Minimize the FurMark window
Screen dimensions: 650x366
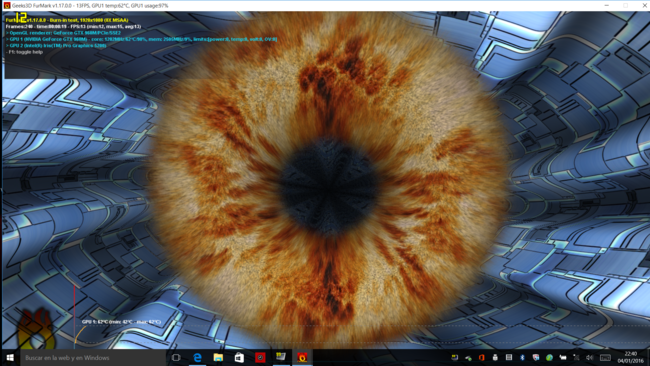[x=606, y=5]
